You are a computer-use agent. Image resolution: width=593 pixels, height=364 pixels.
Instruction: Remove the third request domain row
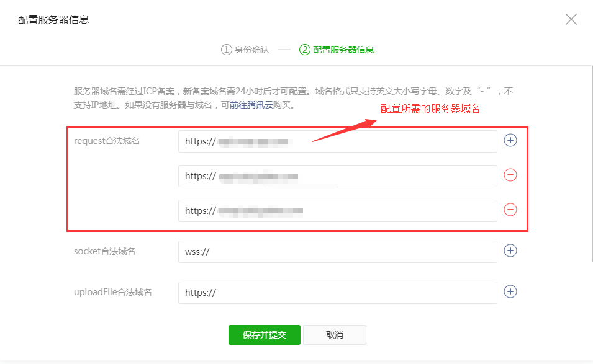510,210
